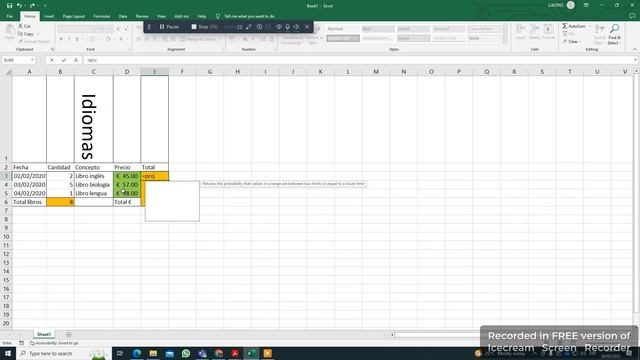Viewport: 640px width, 360px height.
Task: Open the Copy dropdown arrow
Action: coord(37,34)
